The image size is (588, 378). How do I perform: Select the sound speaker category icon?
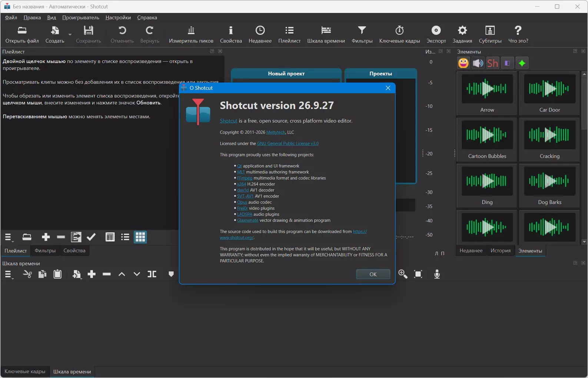[478, 63]
